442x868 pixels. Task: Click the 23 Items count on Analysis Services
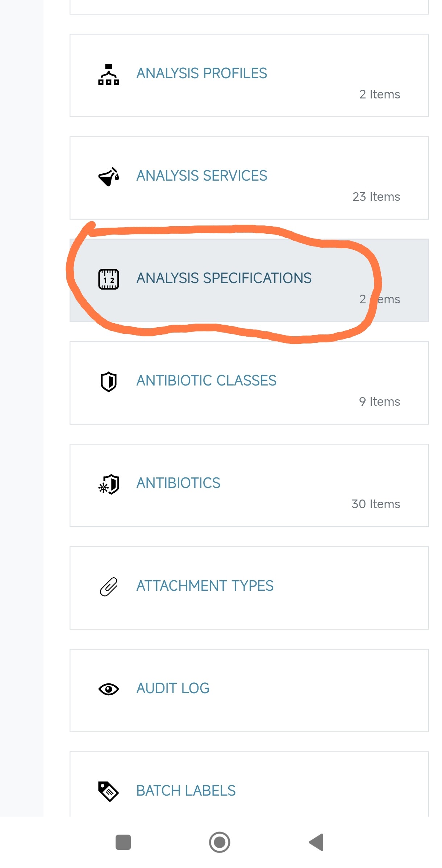(376, 197)
